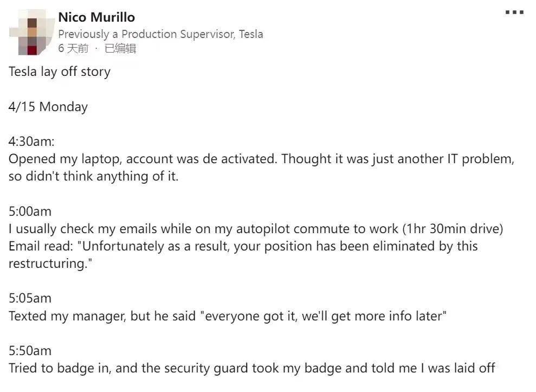Click the '5:05am' time entry
The width and height of the screenshot is (536, 392).
[x=30, y=298]
